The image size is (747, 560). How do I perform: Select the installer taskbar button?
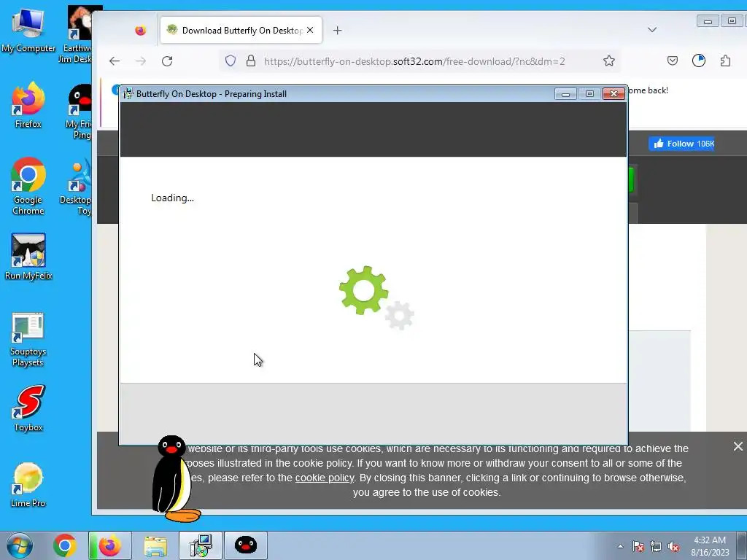[x=201, y=545]
